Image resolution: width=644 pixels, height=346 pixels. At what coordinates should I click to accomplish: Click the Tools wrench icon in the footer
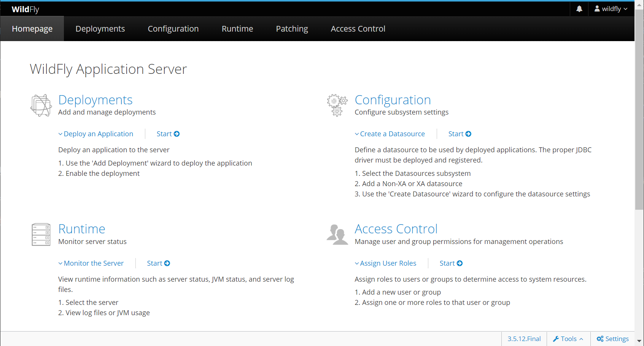556,339
